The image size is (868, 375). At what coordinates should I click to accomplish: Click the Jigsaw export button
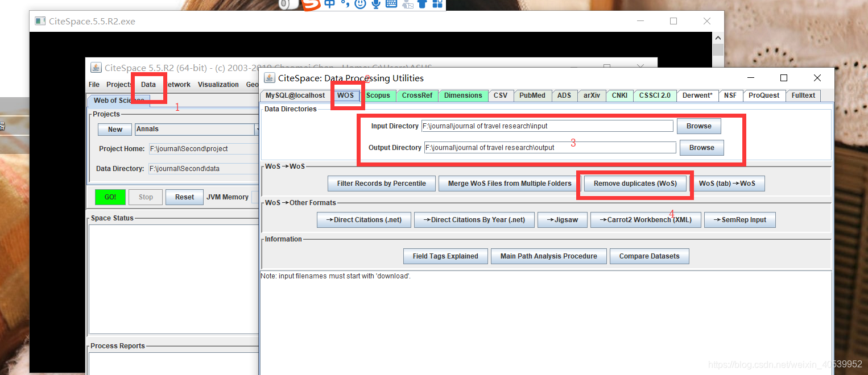click(x=562, y=220)
